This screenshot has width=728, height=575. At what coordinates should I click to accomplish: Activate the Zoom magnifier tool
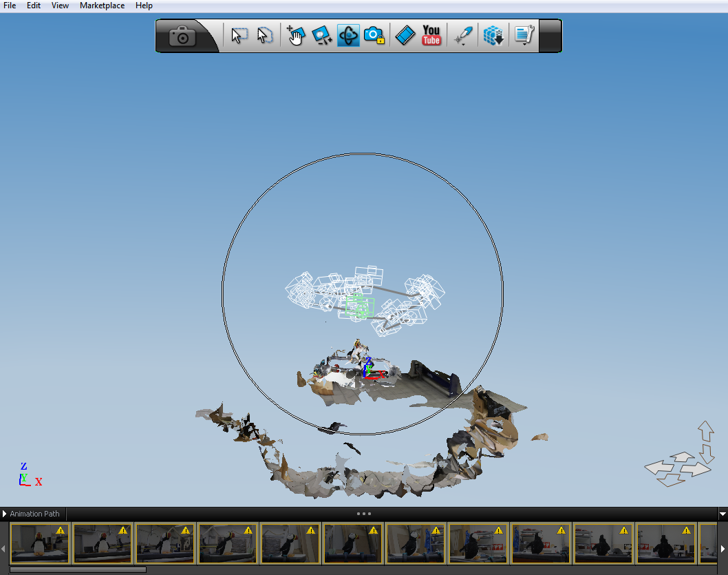[x=322, y=35]
